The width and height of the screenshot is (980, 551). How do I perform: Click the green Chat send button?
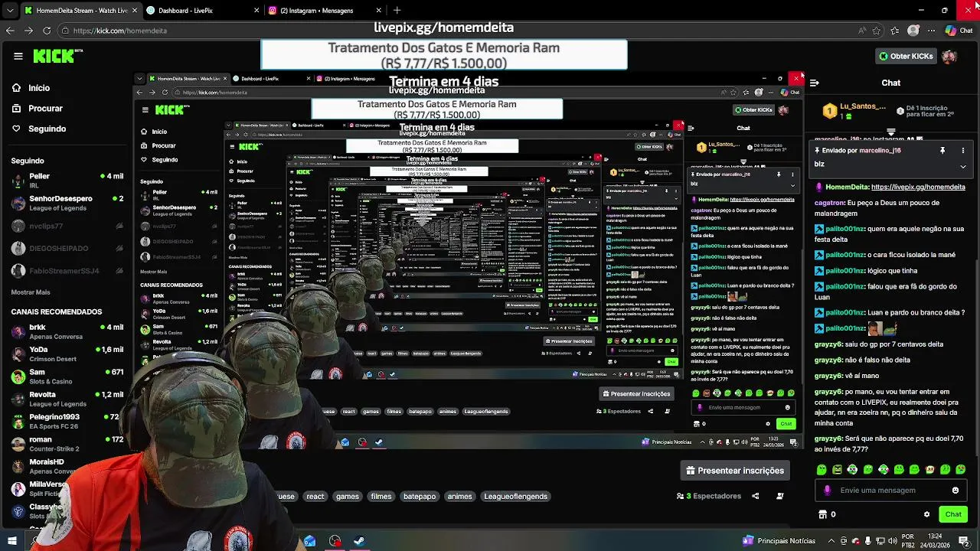coord(953,514)
